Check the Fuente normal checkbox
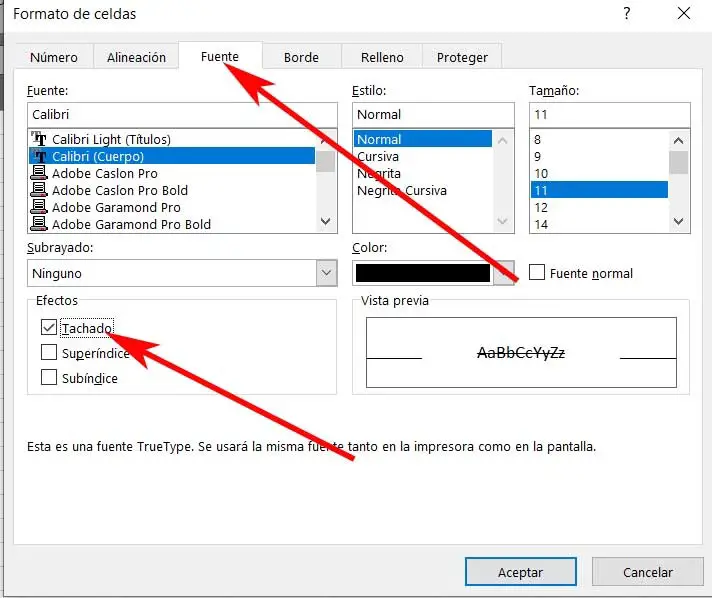The width and height of the screenshot is (712, 598). click(x=537, y=272)
